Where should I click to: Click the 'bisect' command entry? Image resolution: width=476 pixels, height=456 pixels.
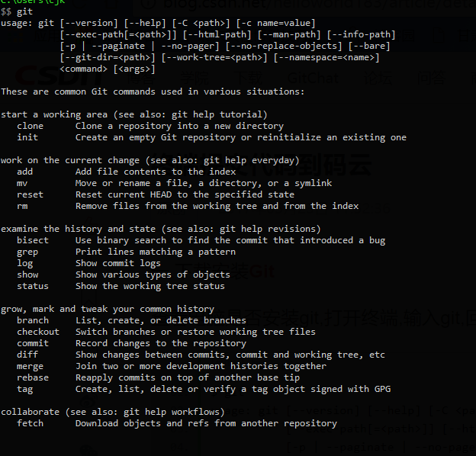(33, 240)
